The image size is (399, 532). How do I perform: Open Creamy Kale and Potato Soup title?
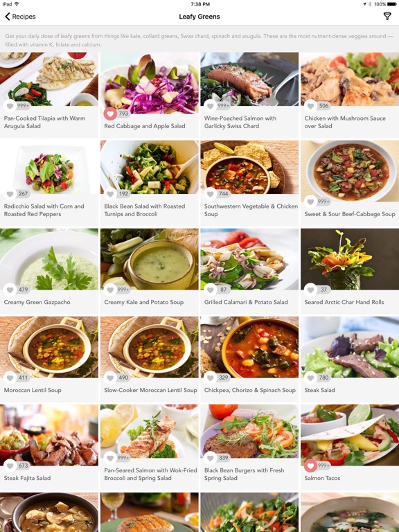point(144,302)
